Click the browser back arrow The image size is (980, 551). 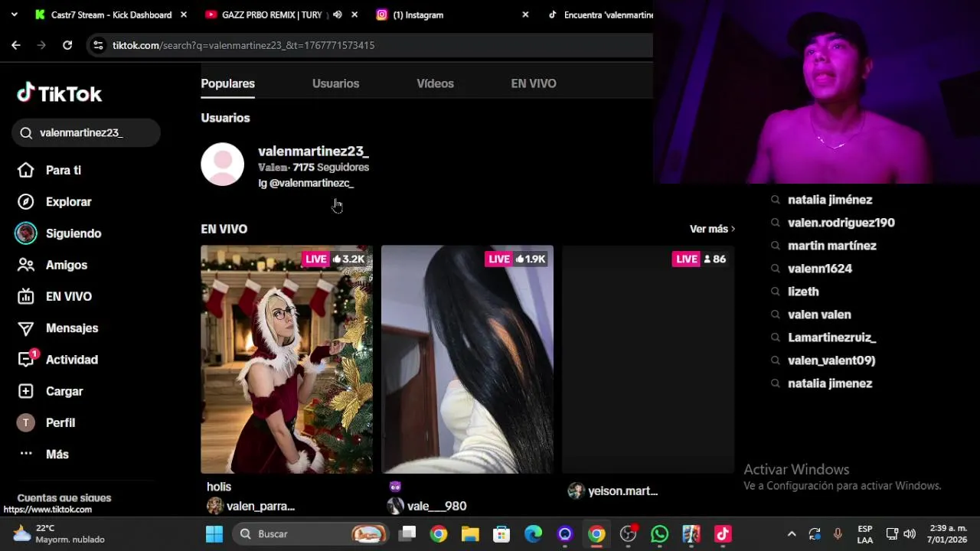pos(16,45)
